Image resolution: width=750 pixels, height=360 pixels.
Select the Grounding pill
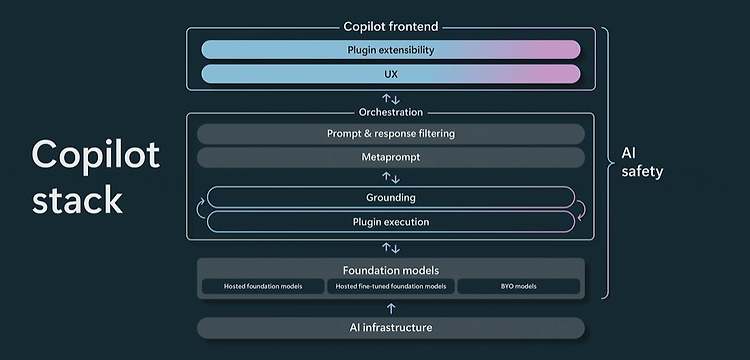[390, 197]
